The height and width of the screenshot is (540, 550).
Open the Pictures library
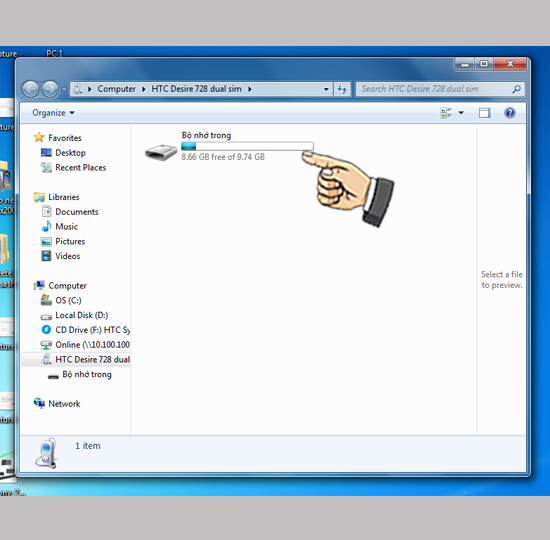70,241
